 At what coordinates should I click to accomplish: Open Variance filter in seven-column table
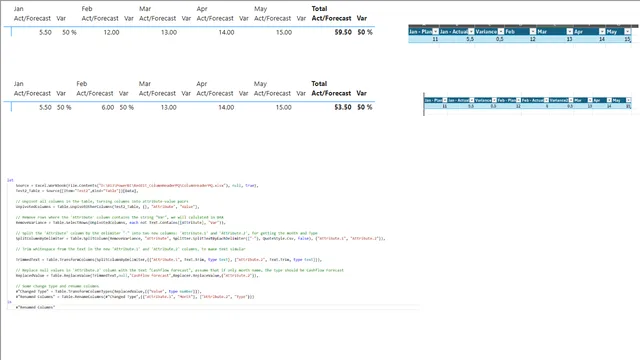click(501, 31)
